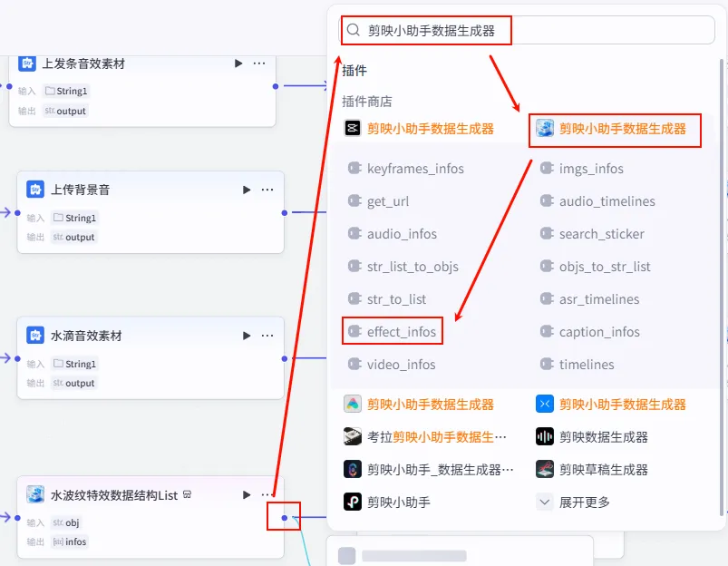Click the 水滴音效素材 node icon
Viewport: 728px width, 566px height.
tap(35, 336)
